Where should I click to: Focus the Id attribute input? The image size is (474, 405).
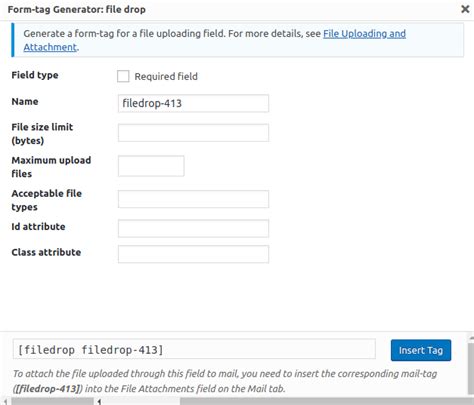(193, 228)
